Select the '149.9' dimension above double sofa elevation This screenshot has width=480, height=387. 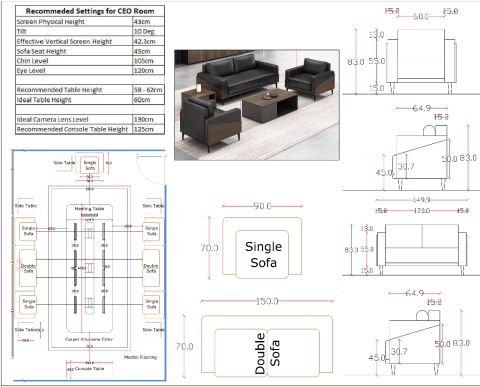click(421, 200)
